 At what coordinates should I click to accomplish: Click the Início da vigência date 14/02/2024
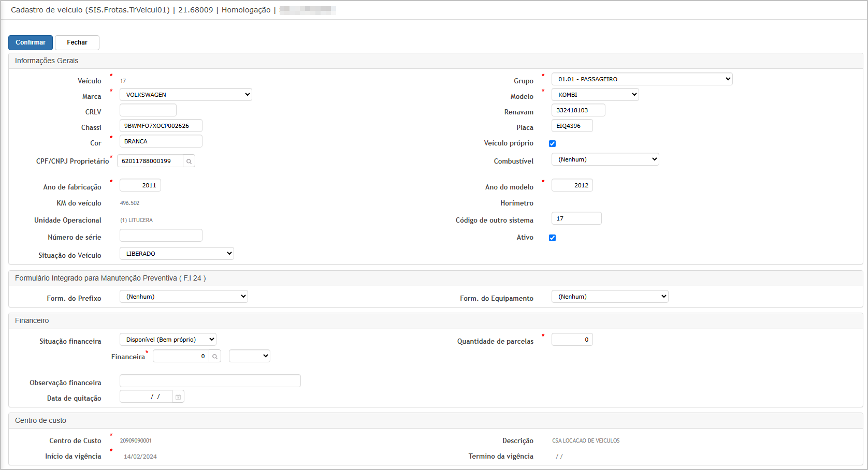click(x=140, y=457)
